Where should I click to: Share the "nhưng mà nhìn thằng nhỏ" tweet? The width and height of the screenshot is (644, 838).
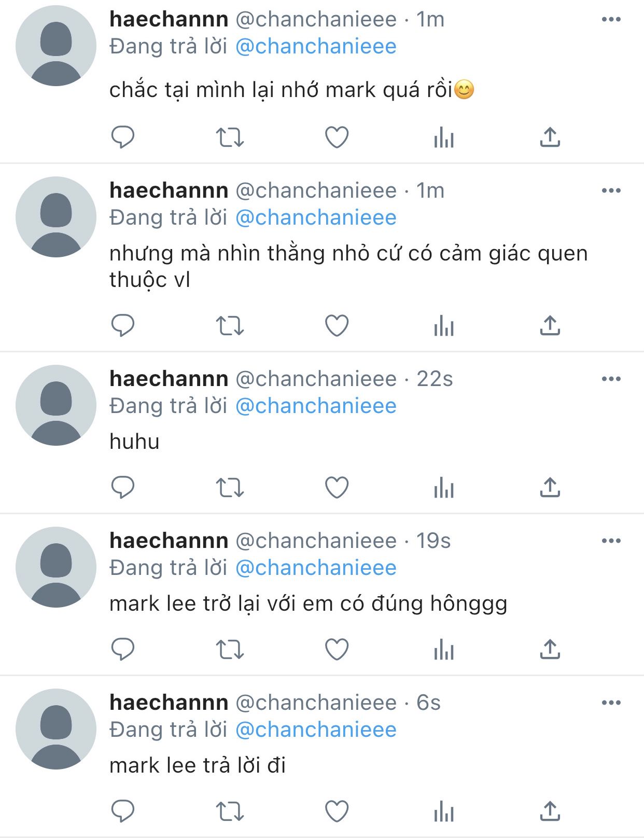[550, 326]
